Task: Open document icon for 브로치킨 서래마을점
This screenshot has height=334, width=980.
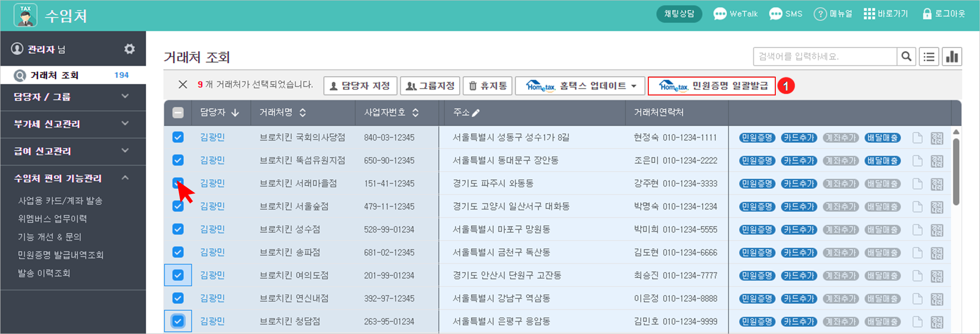Action: pyautogui.click(x=917, y=184)
